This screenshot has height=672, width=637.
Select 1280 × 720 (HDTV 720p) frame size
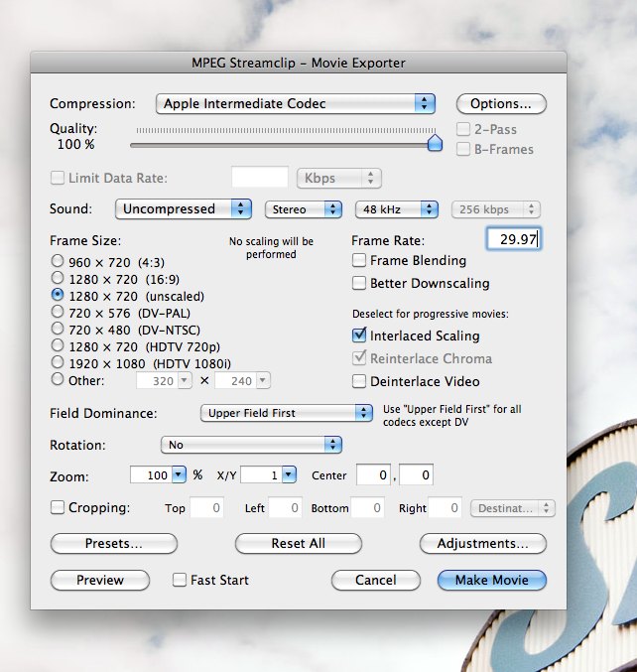58,345
